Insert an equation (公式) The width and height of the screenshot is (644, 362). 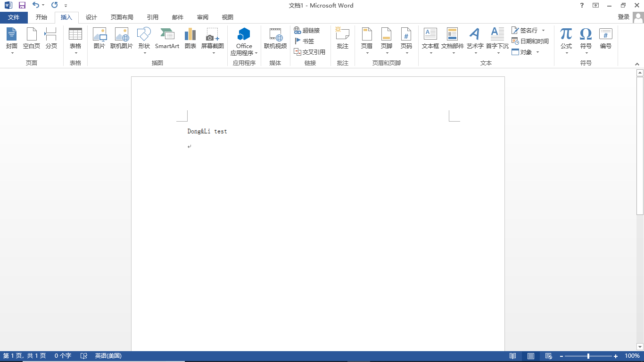tap(566, 41)
